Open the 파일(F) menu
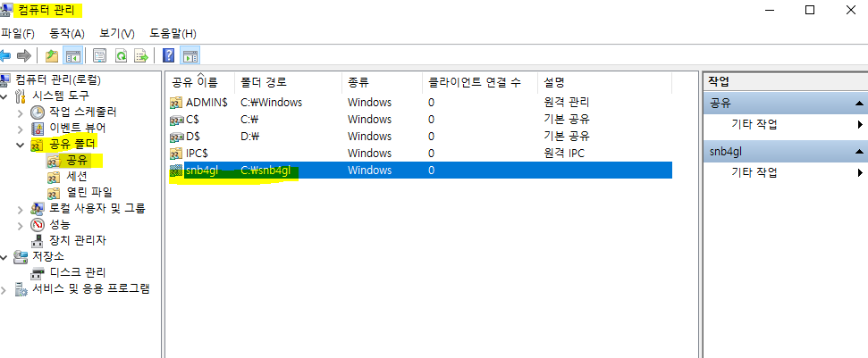868x358 pixels. [x=18, y=34]
